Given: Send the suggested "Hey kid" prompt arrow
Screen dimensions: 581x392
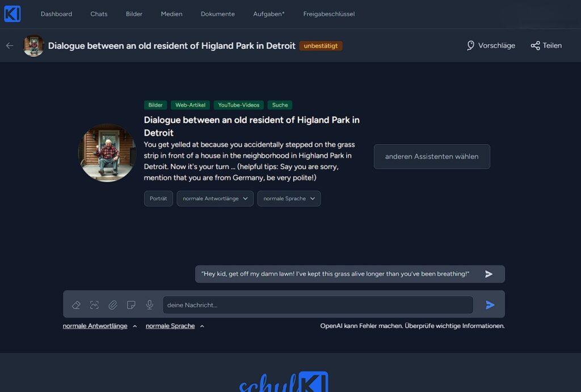Looking at the screenshot, I should tap(489, 274).
